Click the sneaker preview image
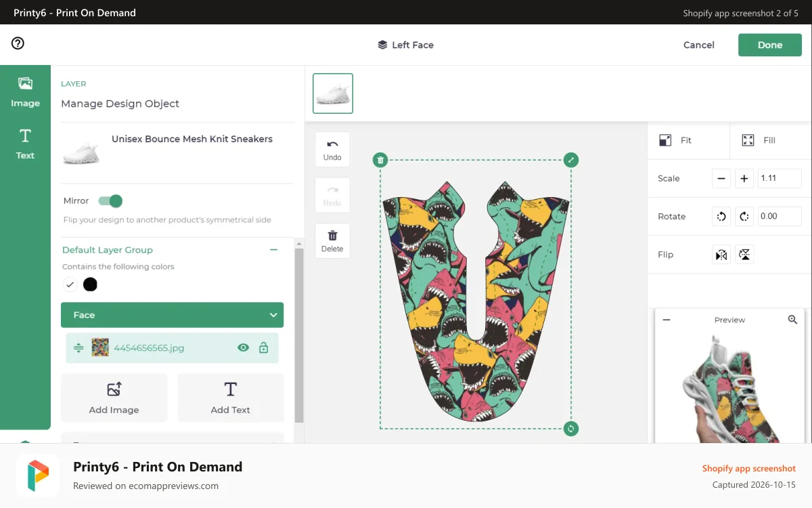The width and height of the screenshot is (812, 508). 731,389
